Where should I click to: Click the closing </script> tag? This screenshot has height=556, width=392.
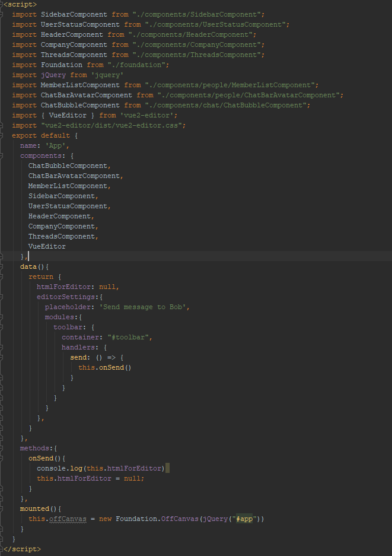[x=22, y=549]
